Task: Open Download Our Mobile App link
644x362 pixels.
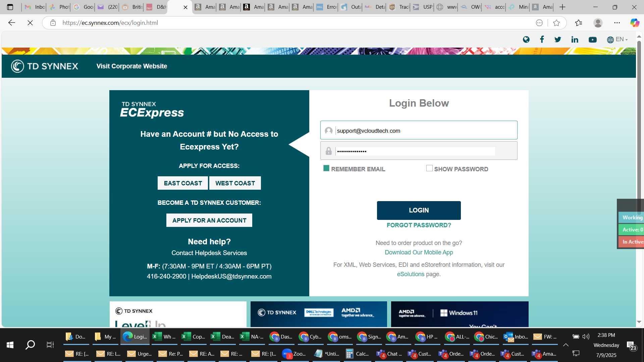Action: click(x=419, y=252)
